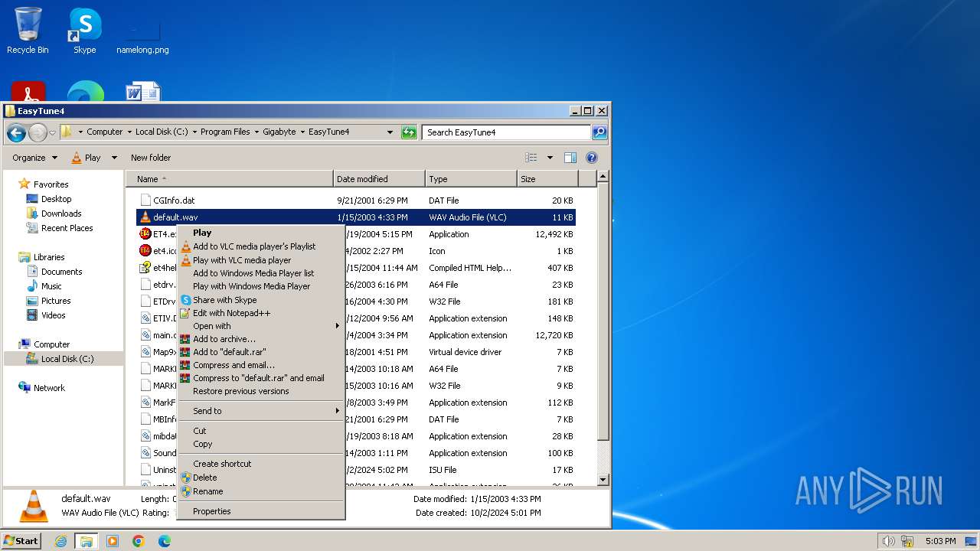The width and height of the screenshot is (980, 551).
Task: Toggle the preview pane button
Action: (x=570, y=158)
